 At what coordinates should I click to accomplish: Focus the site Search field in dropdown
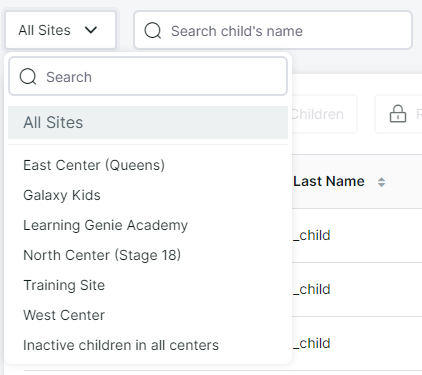tap(148, 76)
